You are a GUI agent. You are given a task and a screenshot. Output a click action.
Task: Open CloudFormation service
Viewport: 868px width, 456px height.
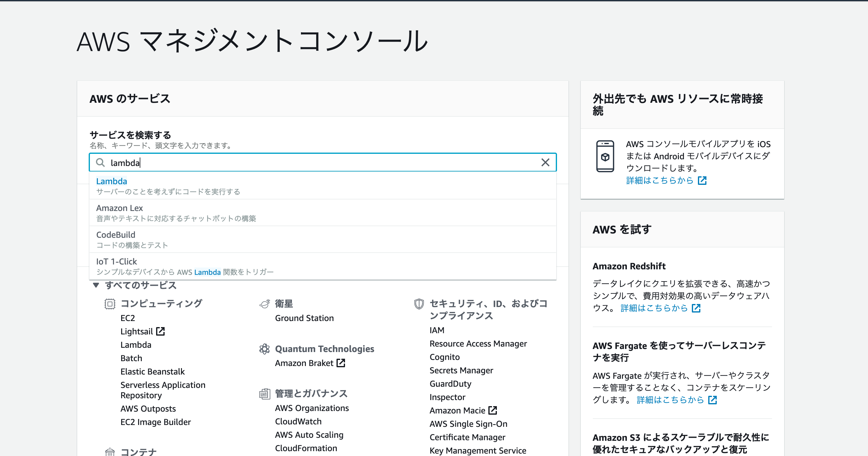point(306,448)
